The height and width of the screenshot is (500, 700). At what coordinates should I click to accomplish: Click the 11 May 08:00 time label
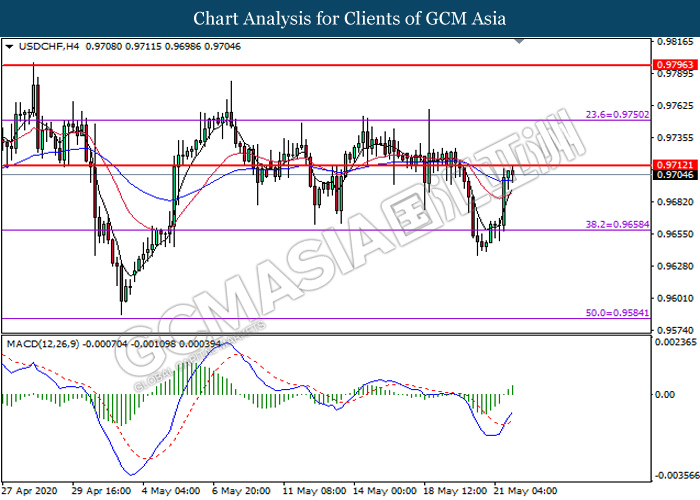314,491
